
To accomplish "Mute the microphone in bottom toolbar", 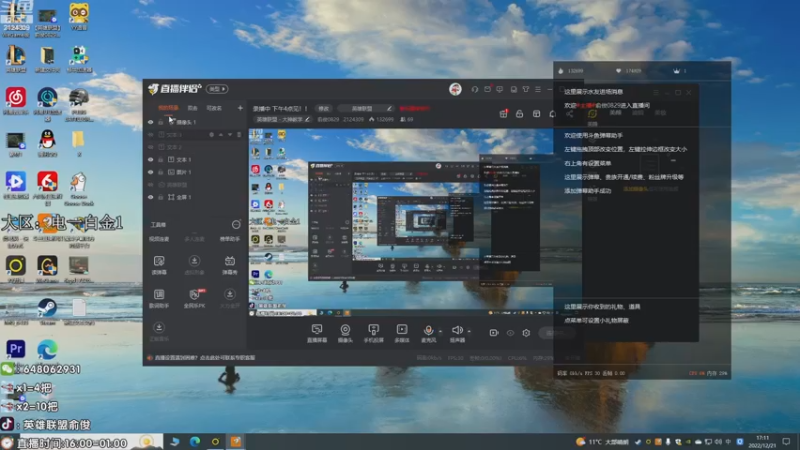I will 429,333.
